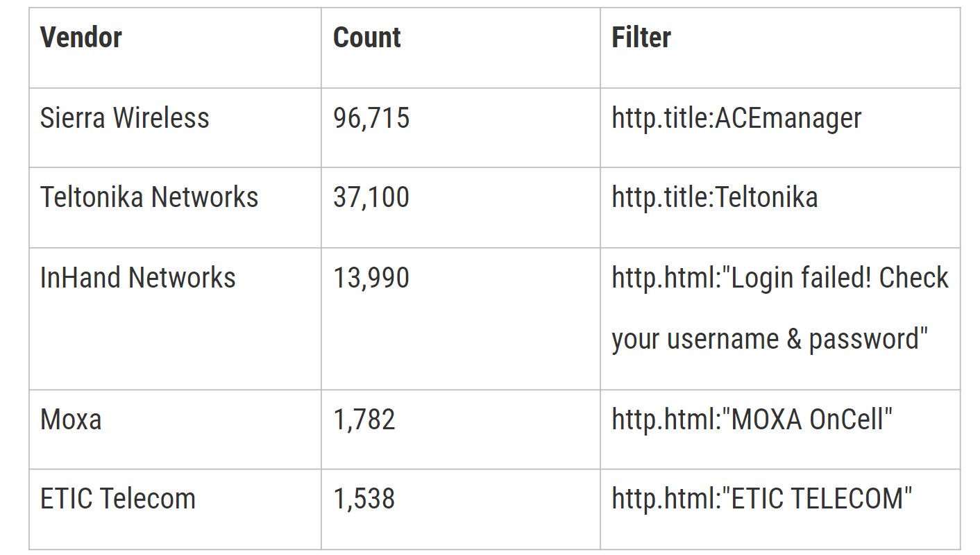Select the InHand Networks vendor cell
The height and width of the screenshot is (555, 980).
pyautogui.click(x=138, y=278)
